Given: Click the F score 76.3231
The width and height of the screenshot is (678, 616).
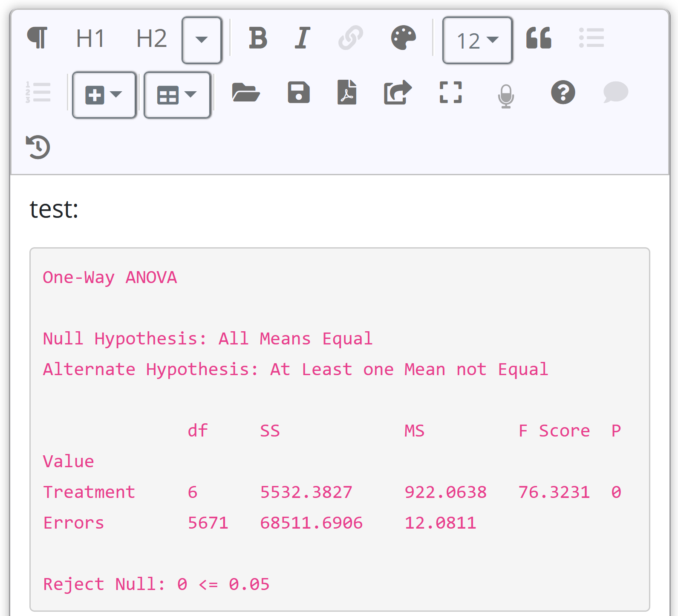Looking at the screenshot, I should point(554,492).
